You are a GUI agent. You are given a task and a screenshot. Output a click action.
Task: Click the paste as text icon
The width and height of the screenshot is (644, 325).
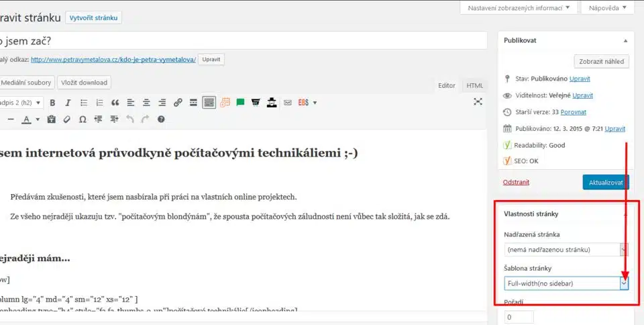click(x=52, y=119)
